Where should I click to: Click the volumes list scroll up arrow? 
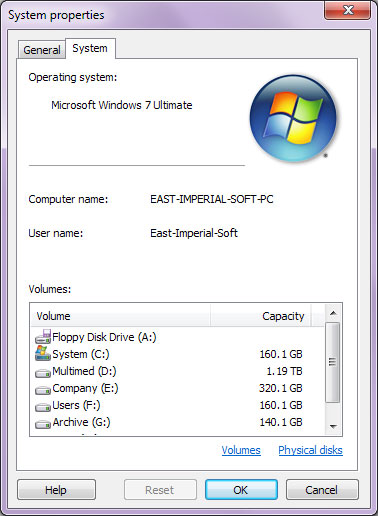[x=333, y=313]
